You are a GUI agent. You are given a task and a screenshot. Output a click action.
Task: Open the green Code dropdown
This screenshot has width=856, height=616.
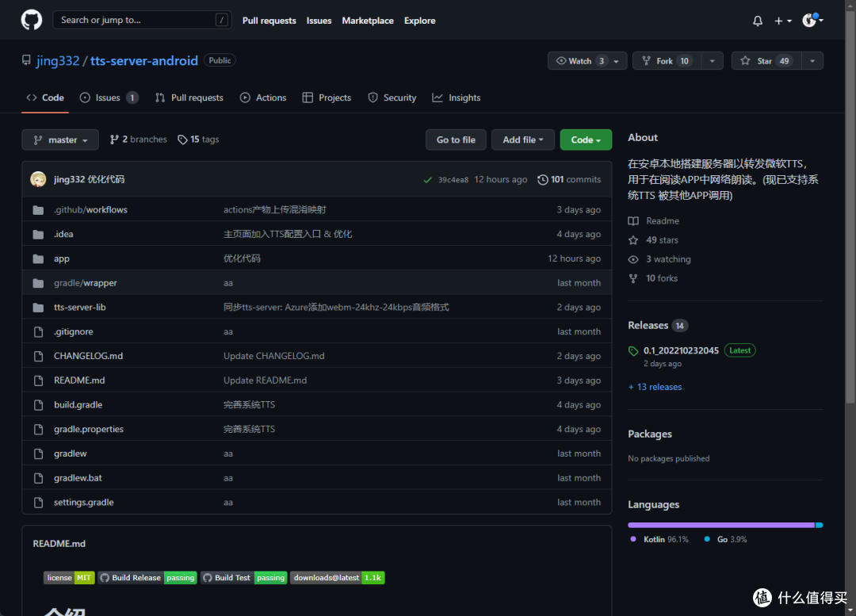586,140
